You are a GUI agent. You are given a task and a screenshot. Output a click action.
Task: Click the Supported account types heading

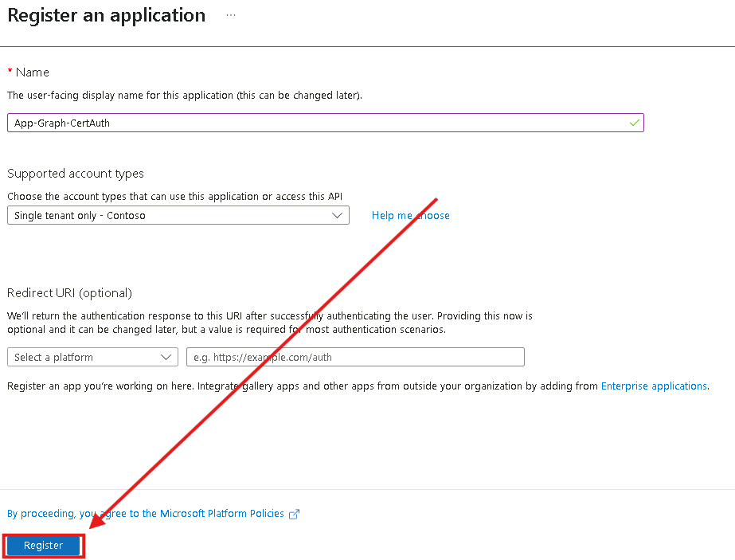[x=76, y=174]
